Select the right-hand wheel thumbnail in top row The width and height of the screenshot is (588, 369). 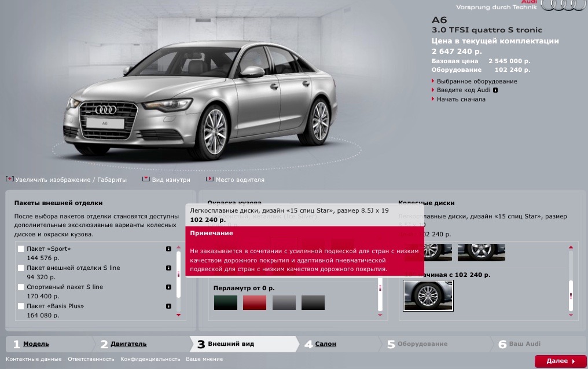tap(482, 252)
